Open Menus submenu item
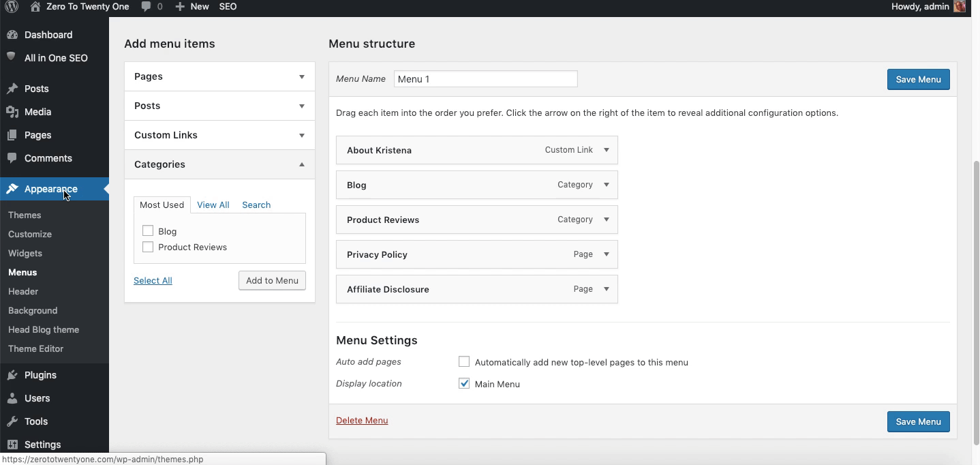This screenshot has height=465, width=980. click(22, 272)
